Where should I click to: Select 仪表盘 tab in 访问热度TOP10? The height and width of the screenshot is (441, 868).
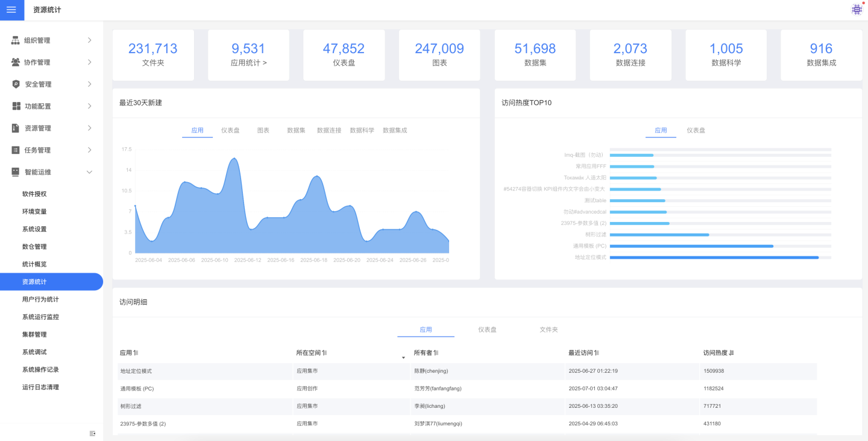coord(696,130)
